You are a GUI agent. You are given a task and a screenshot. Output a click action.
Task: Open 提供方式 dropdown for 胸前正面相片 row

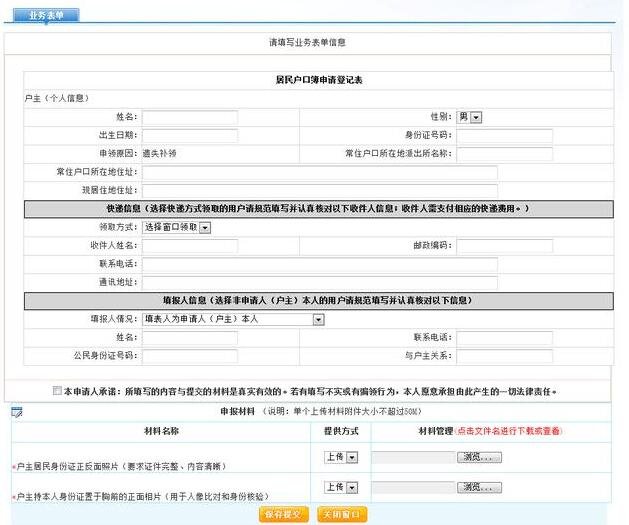[x=341, y=487]
